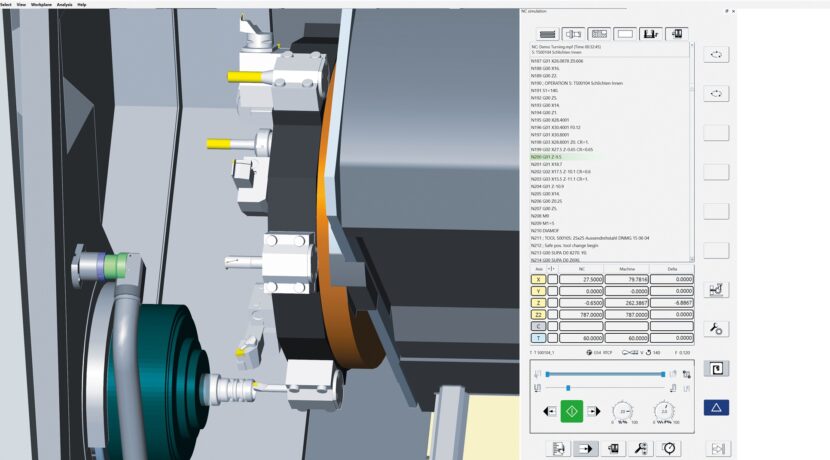
Task: Click the first empty button in the right sidebar
Action: point(716,133)
